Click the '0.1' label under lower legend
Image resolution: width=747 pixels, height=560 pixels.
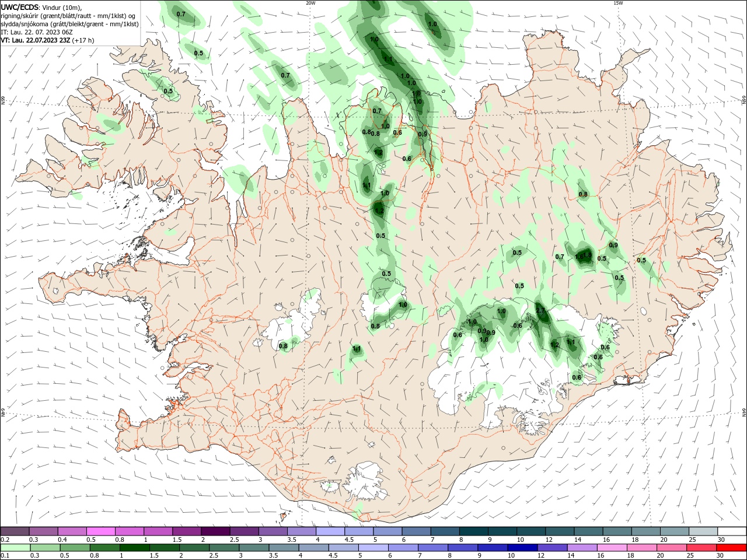coord(5,556)
